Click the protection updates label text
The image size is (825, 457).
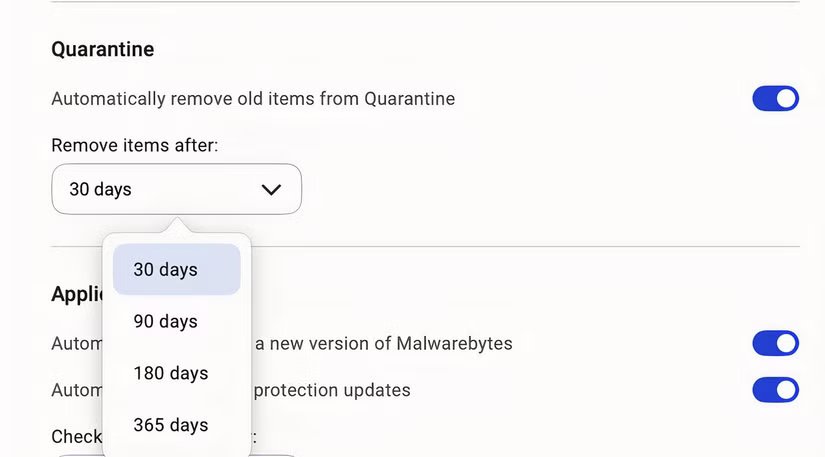click(x=332, y=390)
